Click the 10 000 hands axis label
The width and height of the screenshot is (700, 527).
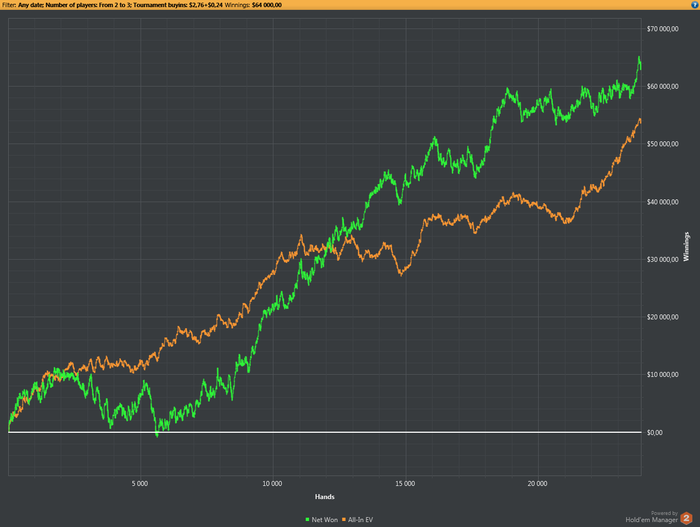click(272, 484)
